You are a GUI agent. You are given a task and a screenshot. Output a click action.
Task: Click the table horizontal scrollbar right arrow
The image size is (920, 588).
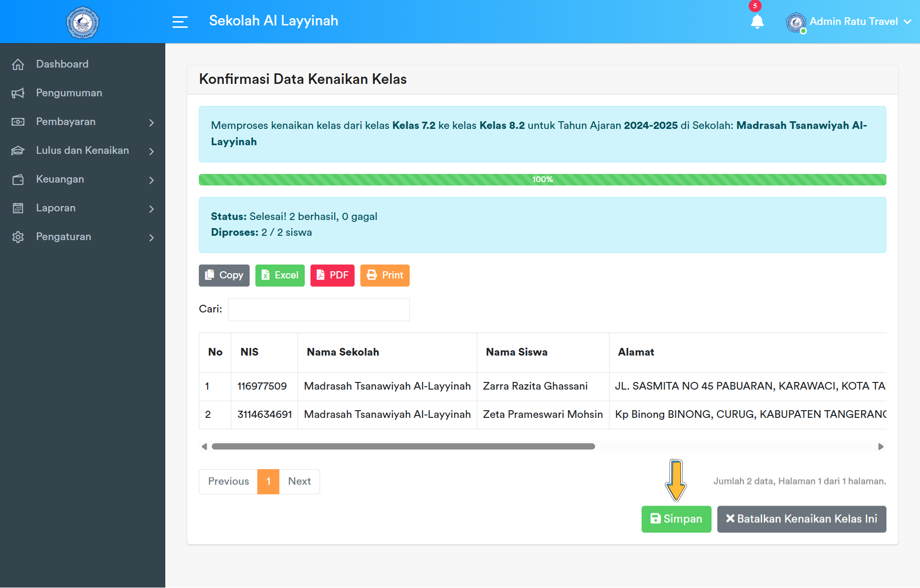pyautogui.click(x=881, y=447)
